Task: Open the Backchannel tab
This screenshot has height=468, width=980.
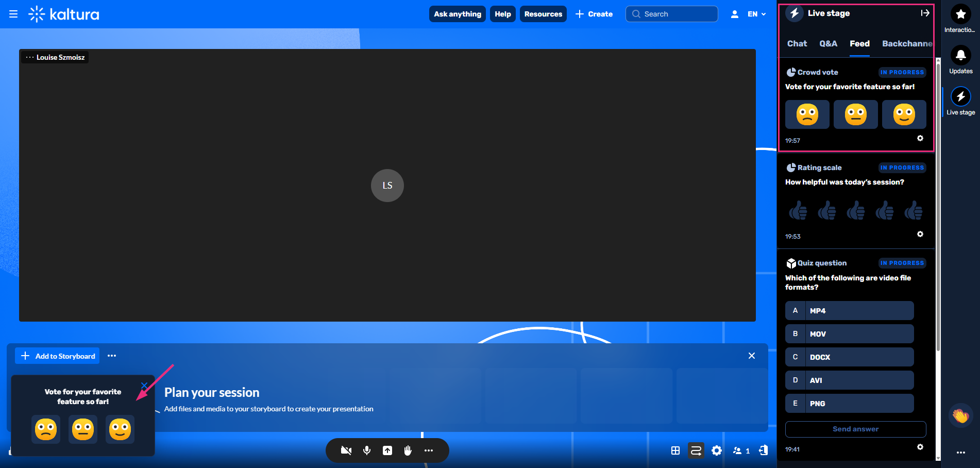Action: (907, 44)
